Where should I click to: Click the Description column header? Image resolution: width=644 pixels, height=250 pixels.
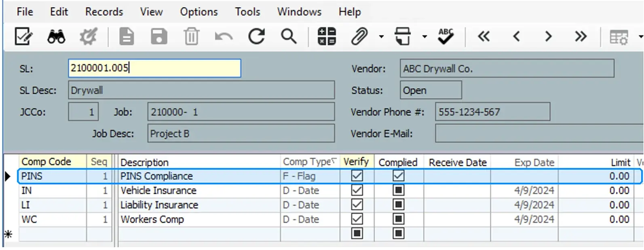(199, 162)
